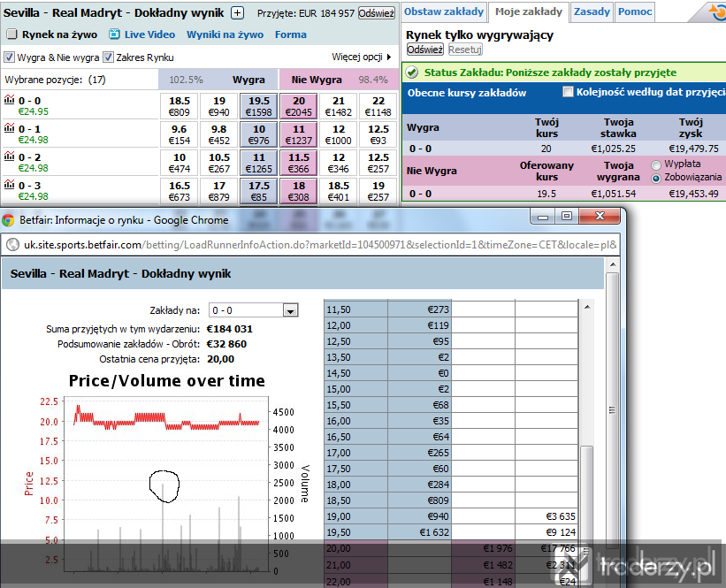Click the 19,00 price row in table
This screenshot has width=726, height=588.
click(451, 516)
